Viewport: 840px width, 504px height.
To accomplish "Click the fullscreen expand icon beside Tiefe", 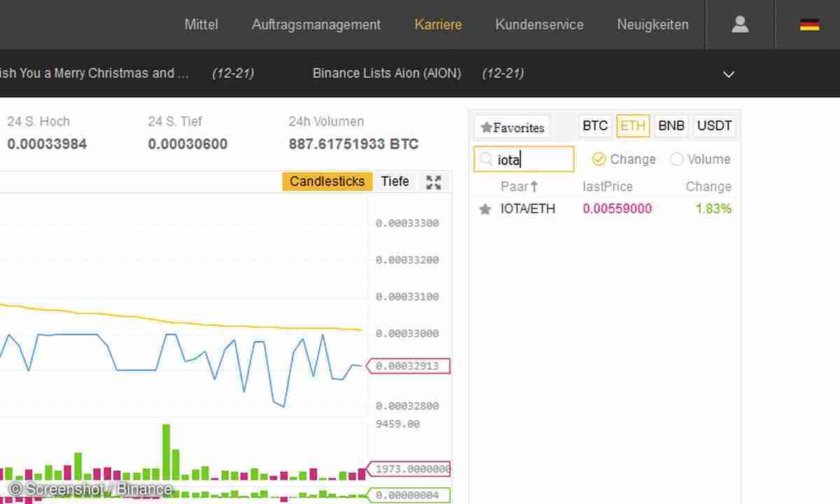I will point(433,181).
